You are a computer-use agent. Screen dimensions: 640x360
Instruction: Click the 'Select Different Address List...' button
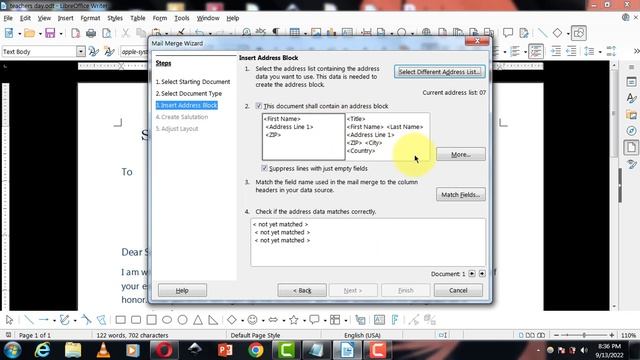[x=440, y=71]
